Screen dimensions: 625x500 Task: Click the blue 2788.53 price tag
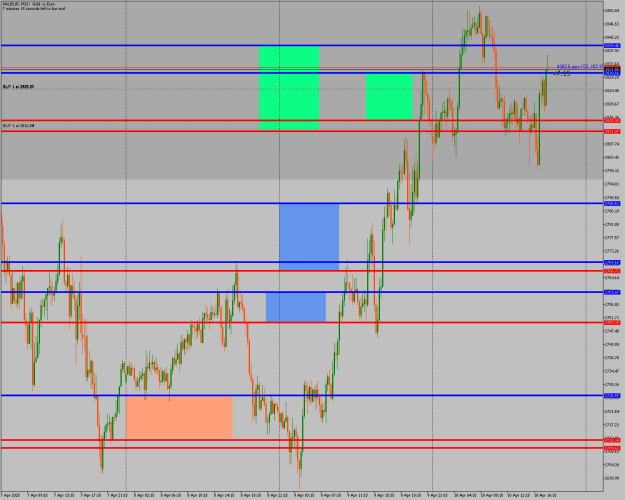click(612, 204)
